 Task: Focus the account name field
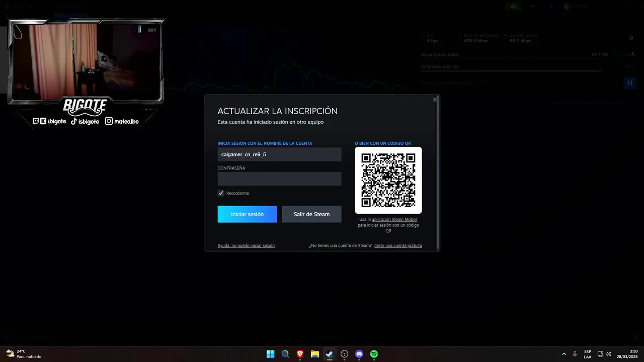click(x=279, y=154)
